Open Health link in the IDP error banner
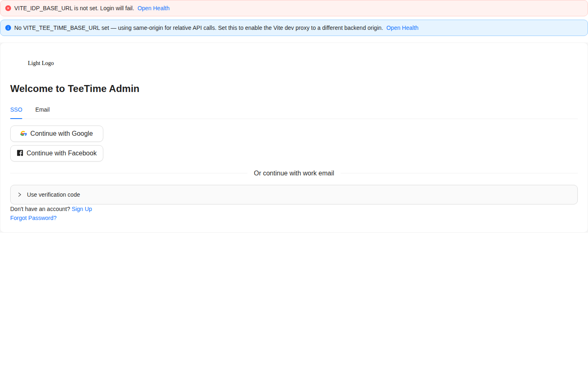The width and height of the screenshot is (588, 368). [x=154, y=8]
